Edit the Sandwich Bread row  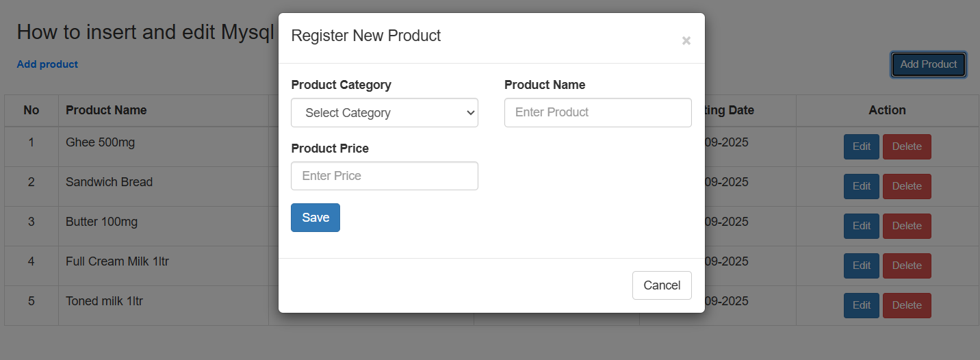[861, 186]
